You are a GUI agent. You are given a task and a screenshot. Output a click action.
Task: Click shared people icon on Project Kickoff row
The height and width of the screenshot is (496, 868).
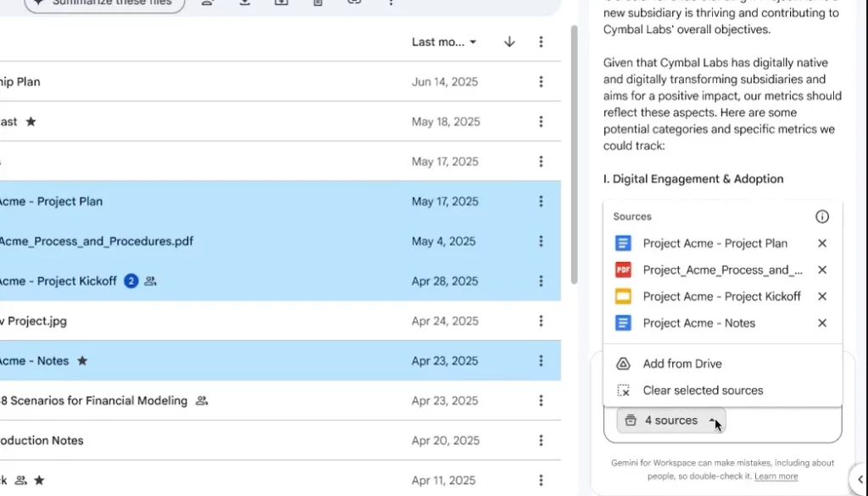pos(150,281)
